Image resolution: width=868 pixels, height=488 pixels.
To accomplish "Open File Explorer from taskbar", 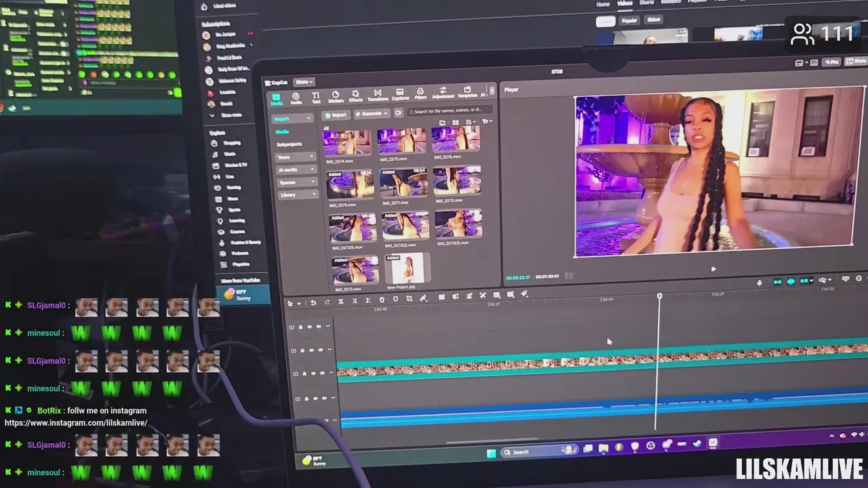I will tap(603, 448).
